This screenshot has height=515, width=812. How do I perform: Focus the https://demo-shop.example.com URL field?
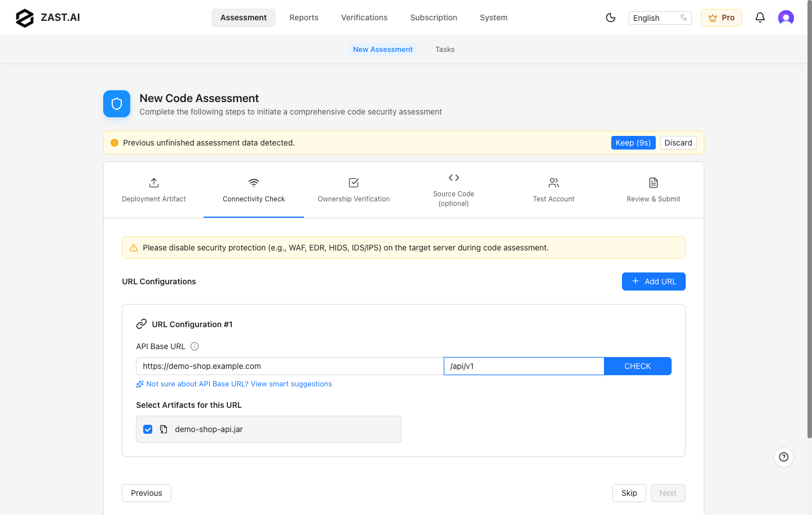tap(290, 366)
